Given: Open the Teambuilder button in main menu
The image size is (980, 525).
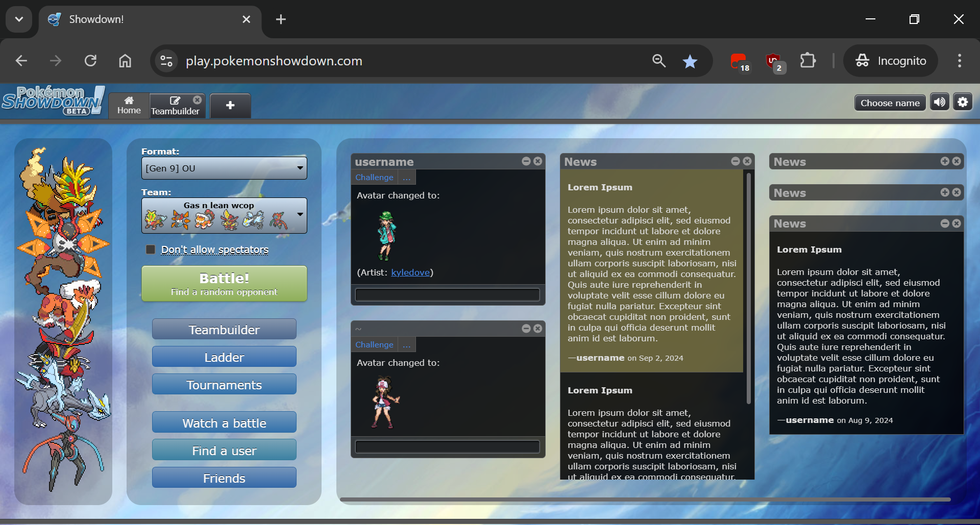Looking at the screenshot, I should pos(224,330).
